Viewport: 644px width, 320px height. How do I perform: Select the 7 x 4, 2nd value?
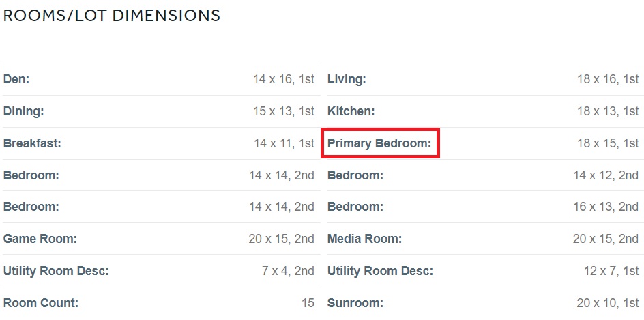click(x=288, y=271)
